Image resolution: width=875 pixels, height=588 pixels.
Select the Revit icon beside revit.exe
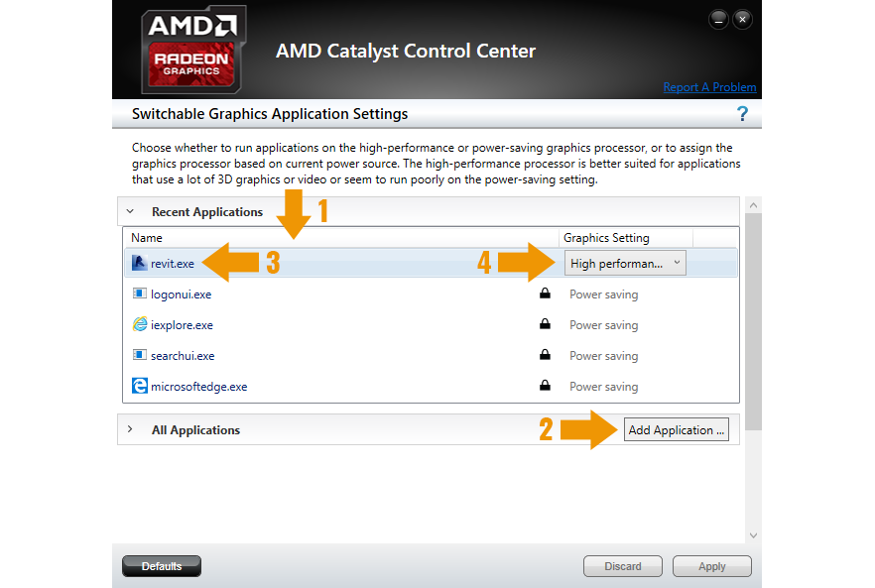pyautogui.click(x=137, y=263)
